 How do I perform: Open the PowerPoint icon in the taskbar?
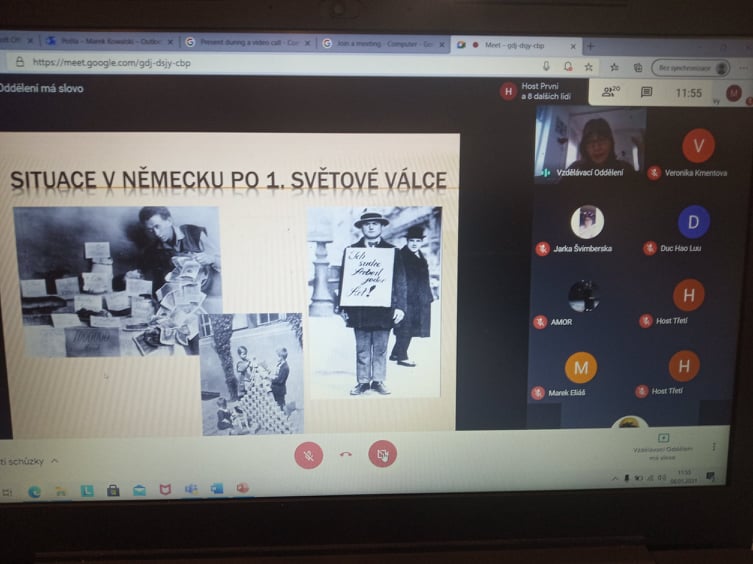click(243, 488)
